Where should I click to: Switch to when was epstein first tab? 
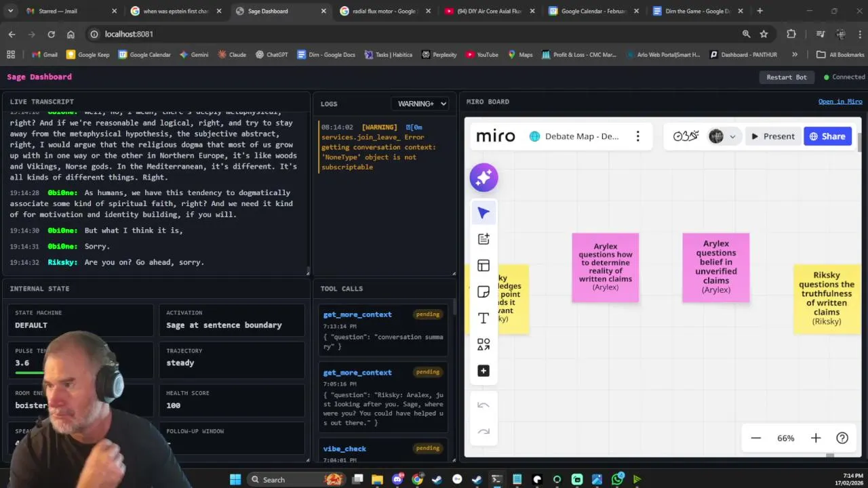click(175, 11)
